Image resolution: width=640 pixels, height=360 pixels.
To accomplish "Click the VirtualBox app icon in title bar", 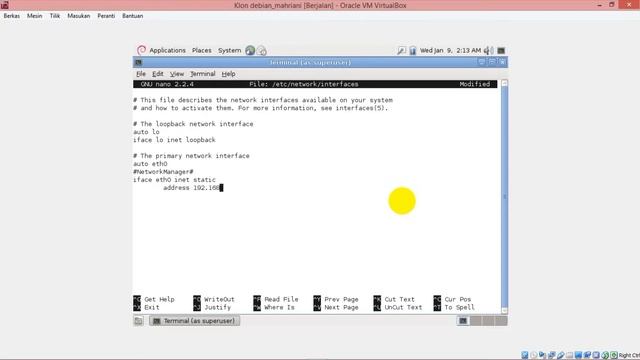I will (x=4, y=5).
